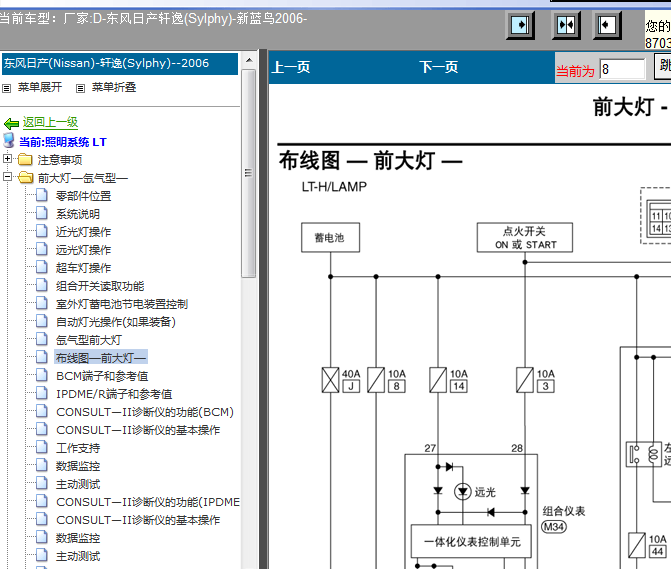Click the tree scrollbar up arrow
This screenshot has width=671, height=569.
249,60
